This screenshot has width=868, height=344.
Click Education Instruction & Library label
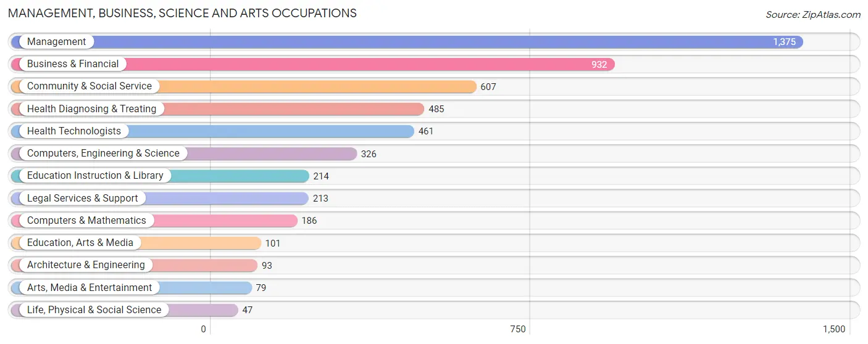pyautogui.click(x=95, y=176)
